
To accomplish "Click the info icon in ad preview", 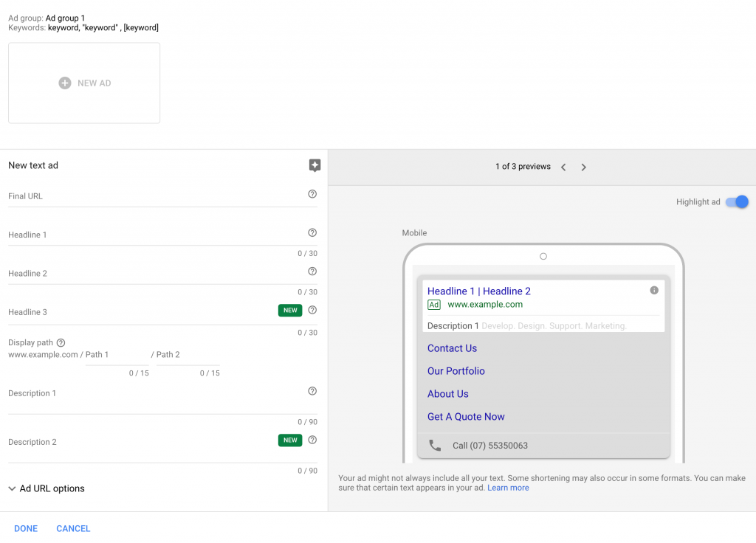I will (654, 290).
